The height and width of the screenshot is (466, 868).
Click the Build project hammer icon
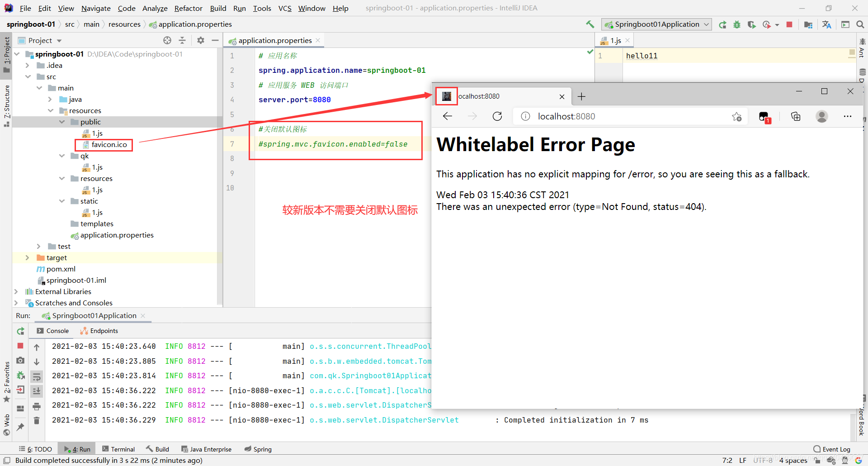(x=590, y=24)
